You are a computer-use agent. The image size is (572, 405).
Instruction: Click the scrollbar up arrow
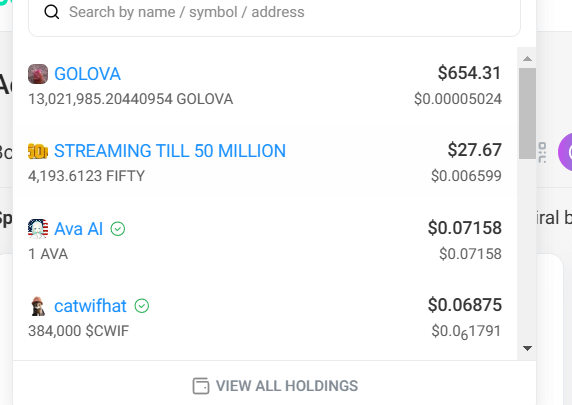pyautogui.click(x=527, y=58)
